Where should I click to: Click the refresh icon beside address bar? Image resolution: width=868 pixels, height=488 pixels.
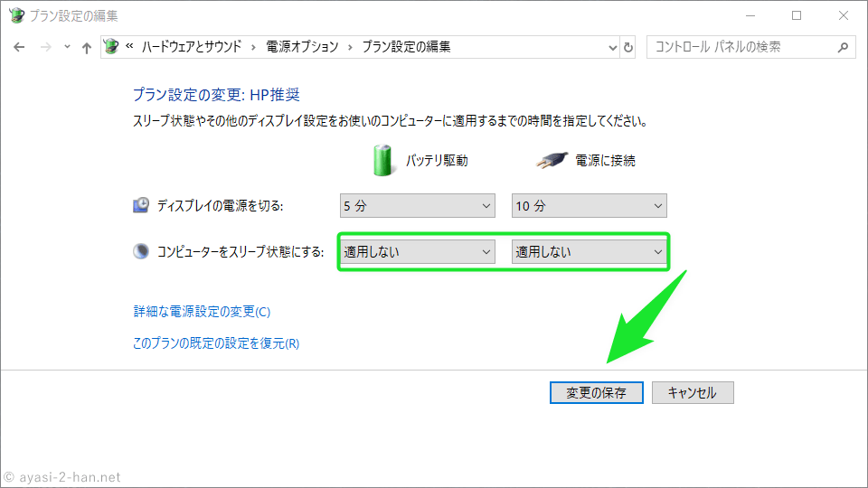628,47
